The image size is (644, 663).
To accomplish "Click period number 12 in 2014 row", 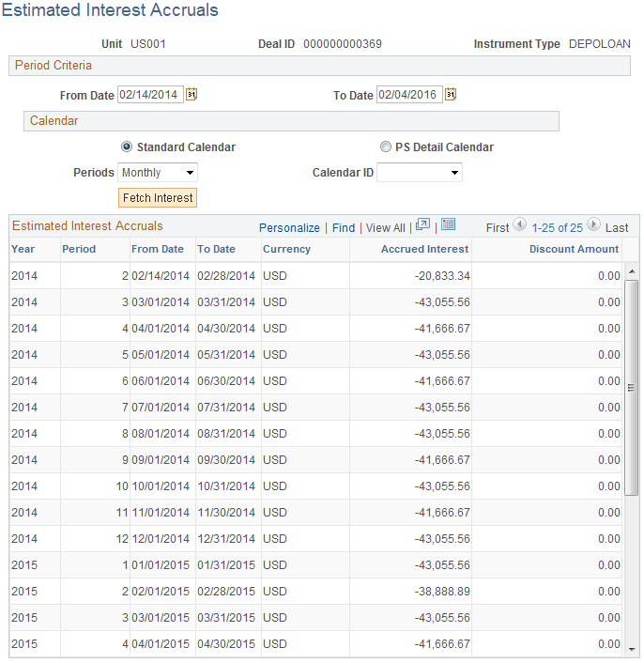I will click(x=122, y=539).
